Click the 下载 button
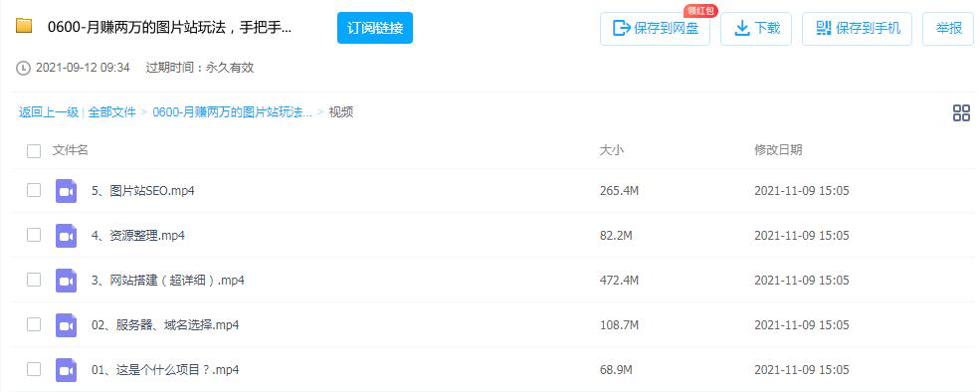Image resolution: width=980 pixels, height=392 pixels. point(756,29)
